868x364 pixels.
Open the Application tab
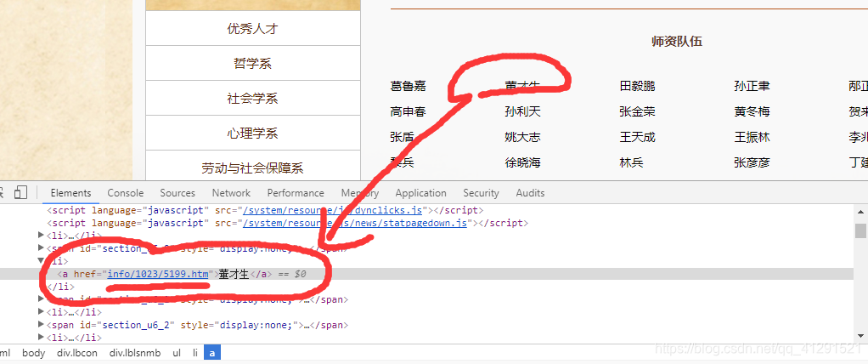(420, 193)
